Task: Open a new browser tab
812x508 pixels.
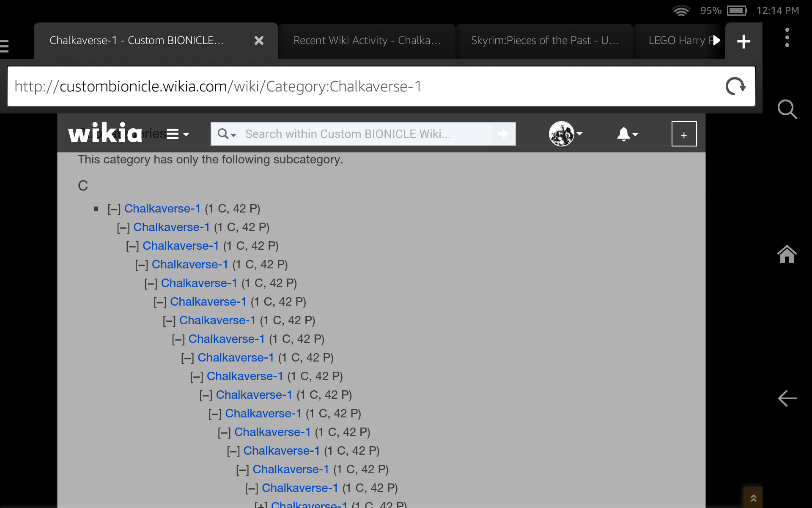Action: pyautogui.click(x=743, y=41)
